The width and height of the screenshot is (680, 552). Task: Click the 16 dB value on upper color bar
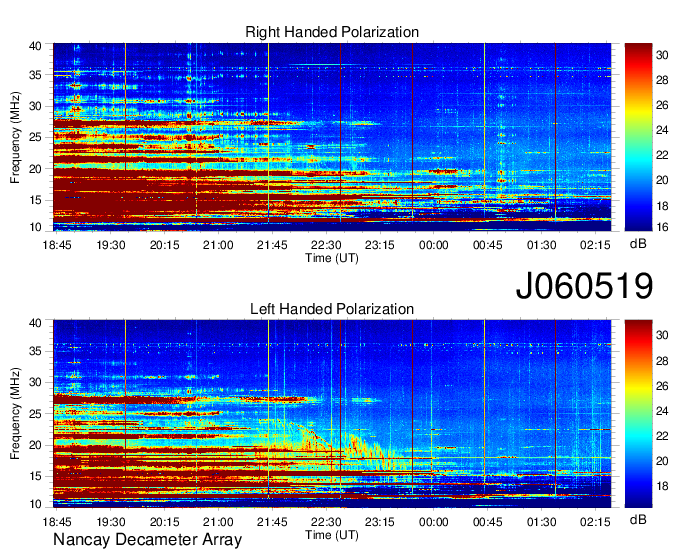[662, 227]
